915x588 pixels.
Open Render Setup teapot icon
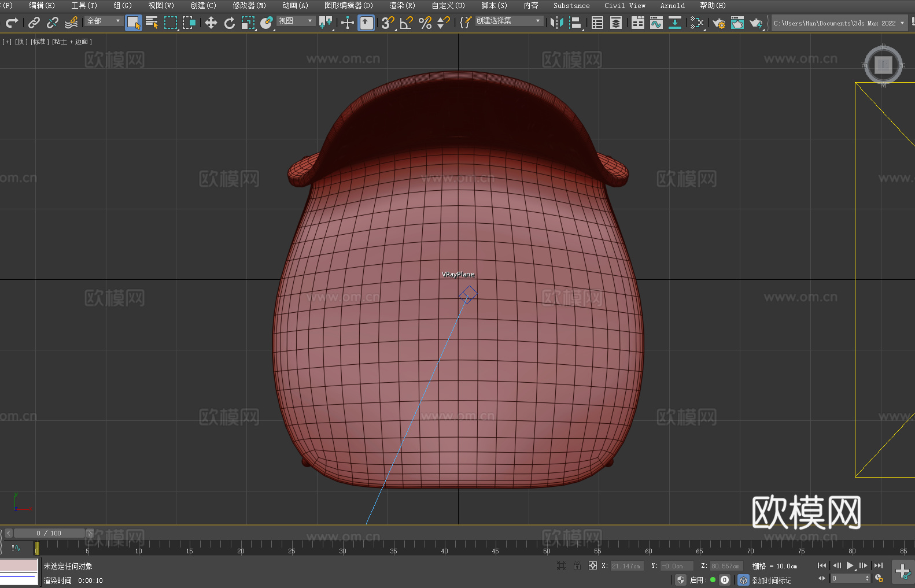tap(719, 23)
